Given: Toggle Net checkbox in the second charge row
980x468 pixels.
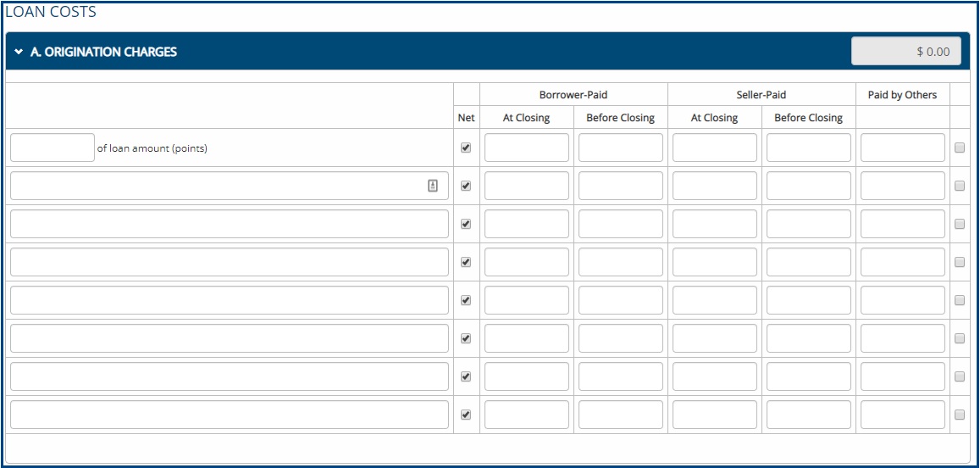Looking at the screenshot, I should tap(466, 186).
